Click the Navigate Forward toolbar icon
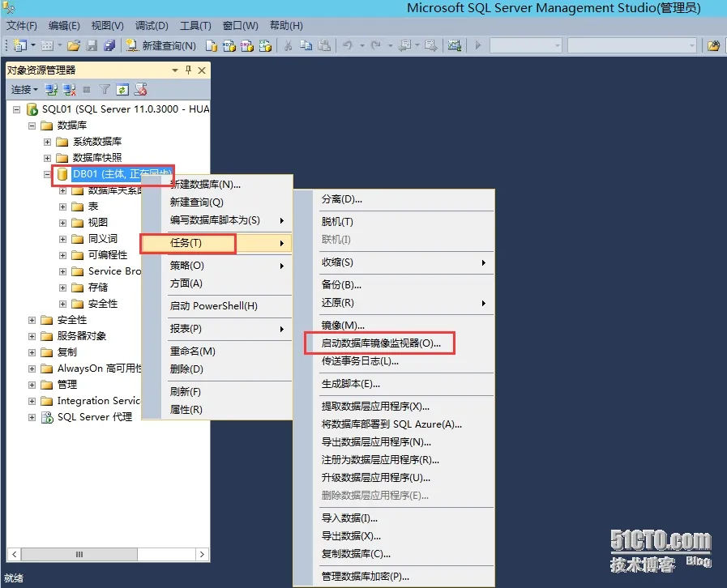 [430, 45]
